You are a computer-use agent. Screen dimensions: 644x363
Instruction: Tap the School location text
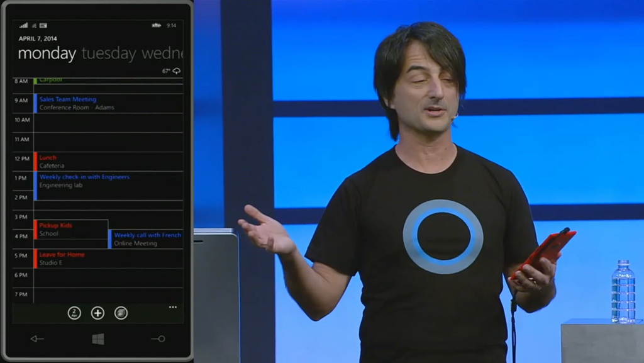click(49, 233)
